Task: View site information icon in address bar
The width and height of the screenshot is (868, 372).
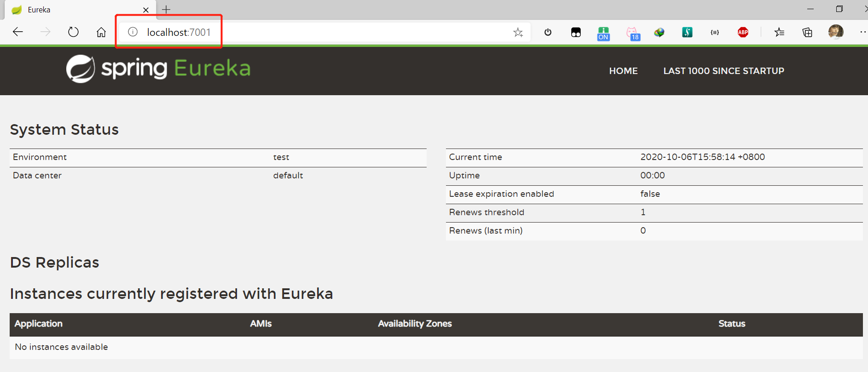Action: pos(133,32)
